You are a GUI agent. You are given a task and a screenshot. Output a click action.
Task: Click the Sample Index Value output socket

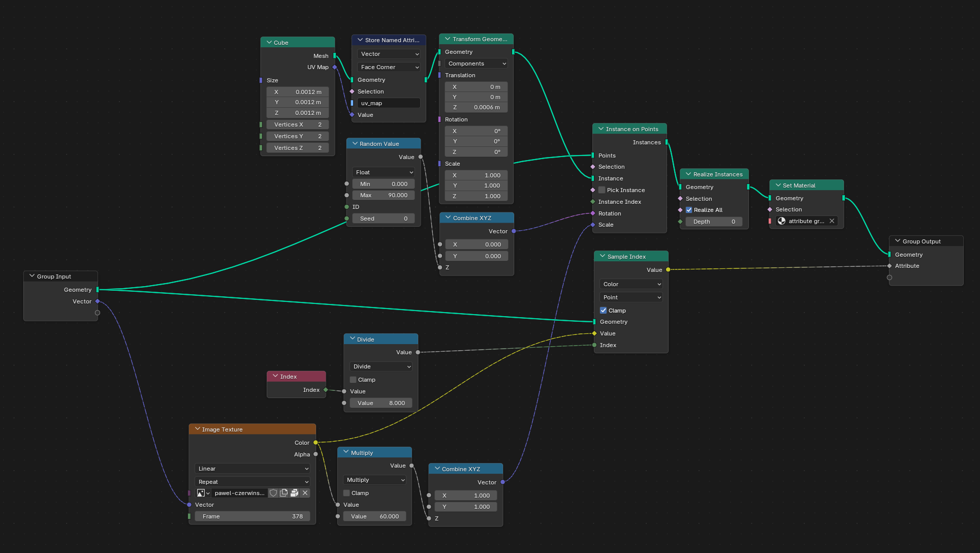668,270
